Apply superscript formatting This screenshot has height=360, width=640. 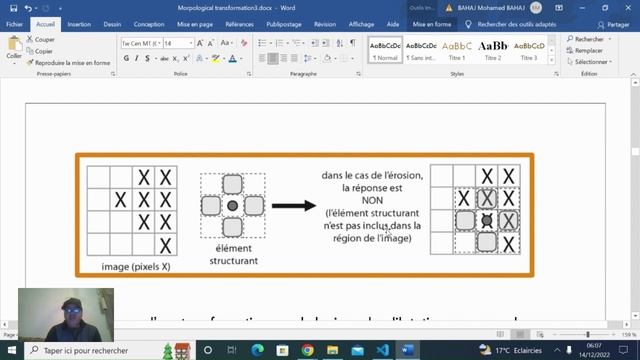coord(186,59)
